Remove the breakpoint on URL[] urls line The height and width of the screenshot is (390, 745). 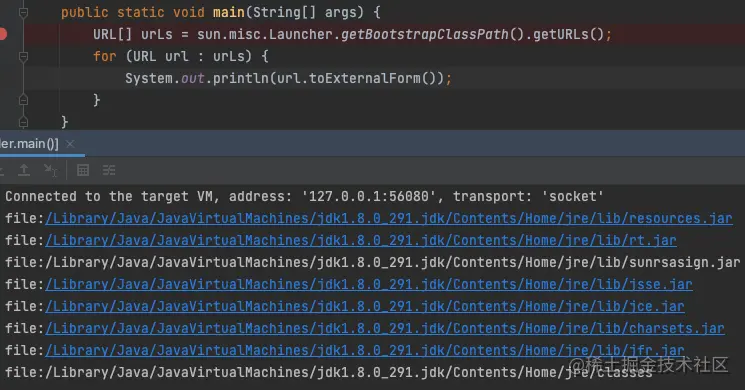pos(2,34)
